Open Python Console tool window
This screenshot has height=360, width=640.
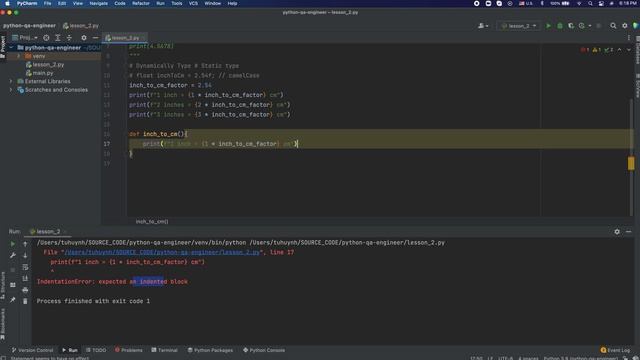264,350
